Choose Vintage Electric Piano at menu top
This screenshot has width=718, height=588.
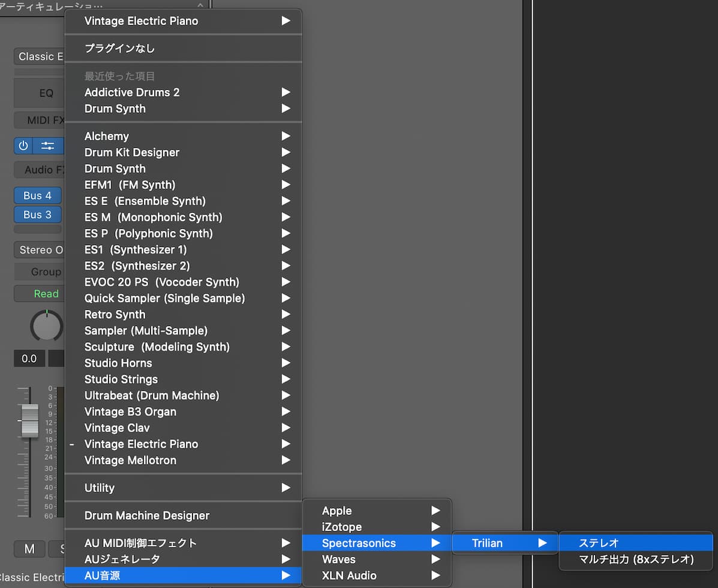183,21
